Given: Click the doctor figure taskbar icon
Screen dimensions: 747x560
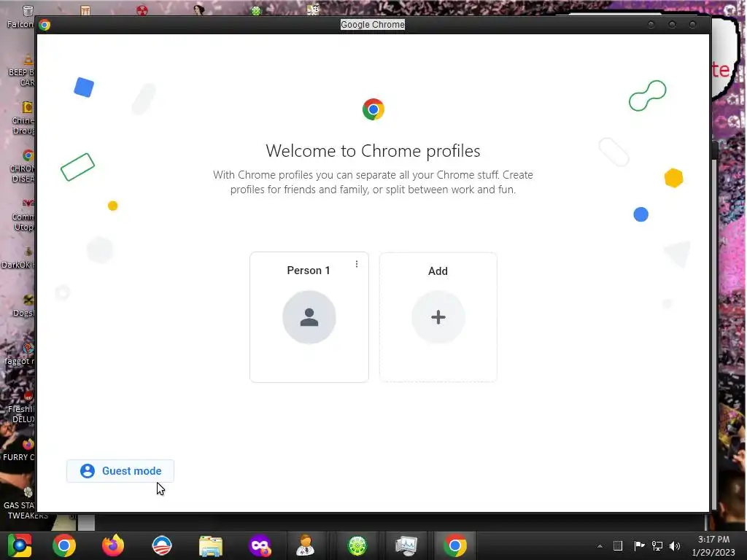Looking at the screenshot, I should pyautogui.click(x=305, y=545).
